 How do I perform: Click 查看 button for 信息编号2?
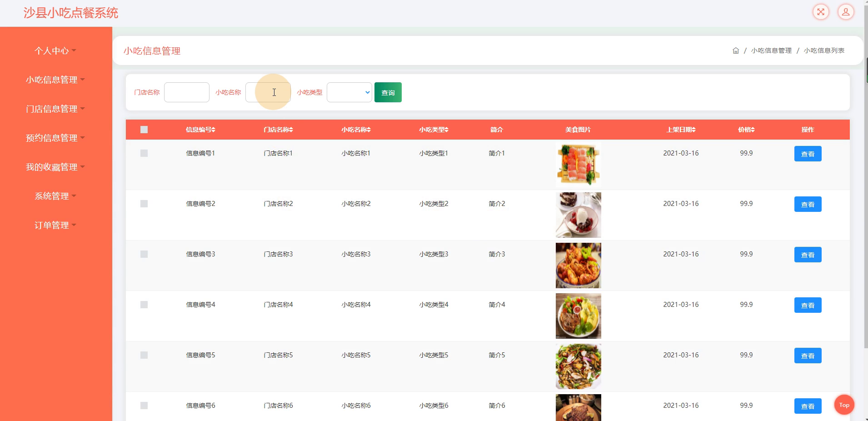(x=808, y=204)
